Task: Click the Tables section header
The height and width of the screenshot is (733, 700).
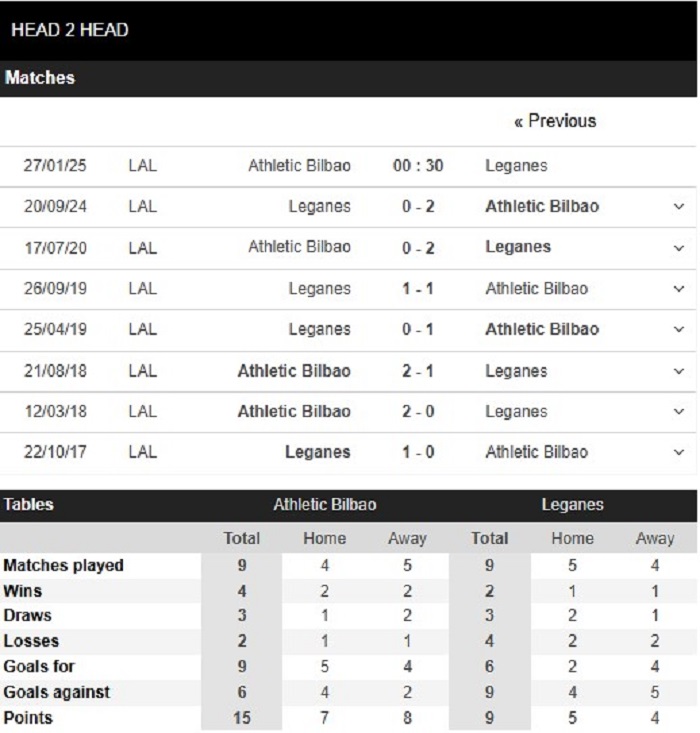Action: click(29, 504)
